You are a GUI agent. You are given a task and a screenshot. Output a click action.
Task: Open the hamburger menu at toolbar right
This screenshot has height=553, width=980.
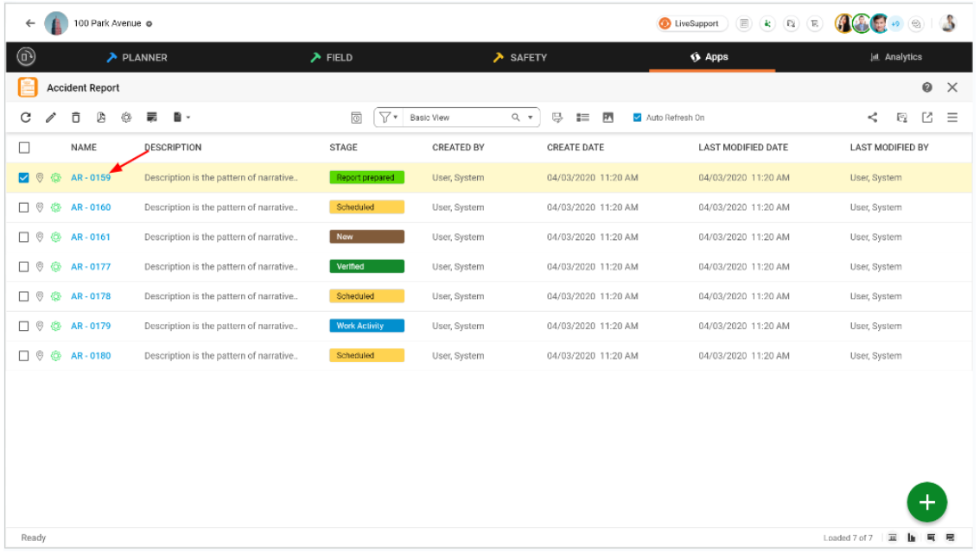click(x=951, y=118)
